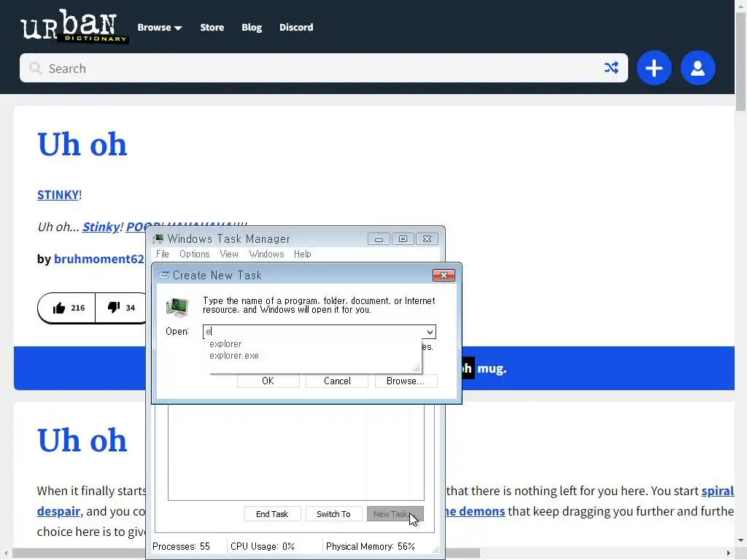Click CPU Usage: 0% status text

pos(263,546)
